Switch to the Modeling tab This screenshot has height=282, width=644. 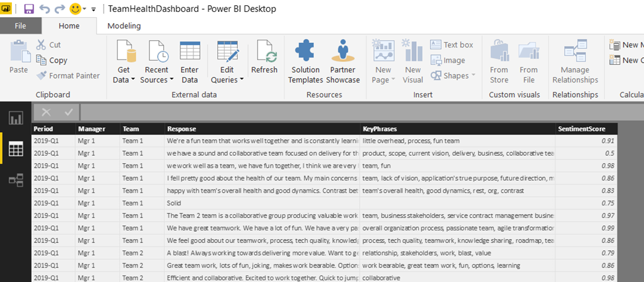click(x=124, y=26)
